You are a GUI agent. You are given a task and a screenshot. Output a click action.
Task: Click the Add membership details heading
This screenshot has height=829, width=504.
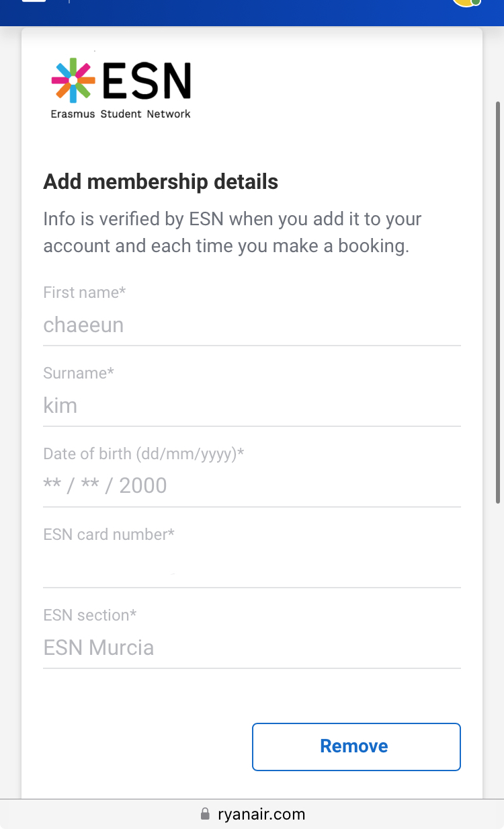click(x=161, y=182)
